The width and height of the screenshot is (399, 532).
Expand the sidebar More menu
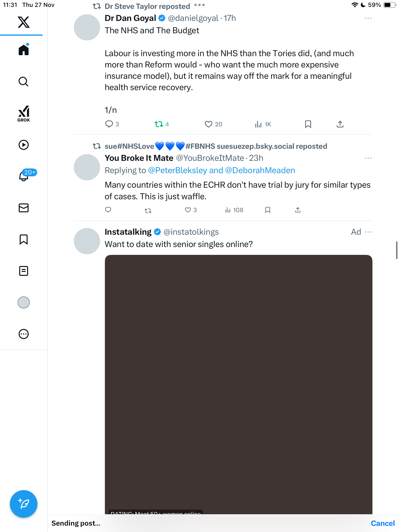click(24, 334)
